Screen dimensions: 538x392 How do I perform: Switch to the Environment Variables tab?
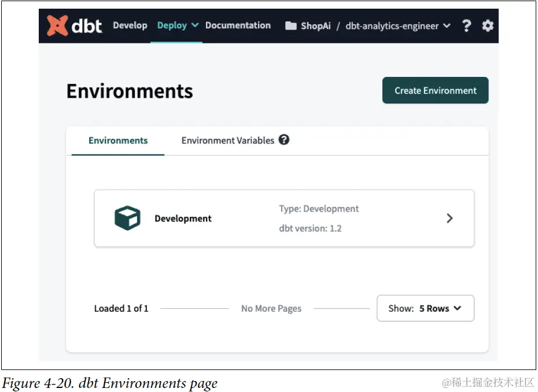(x=228, y=140)
